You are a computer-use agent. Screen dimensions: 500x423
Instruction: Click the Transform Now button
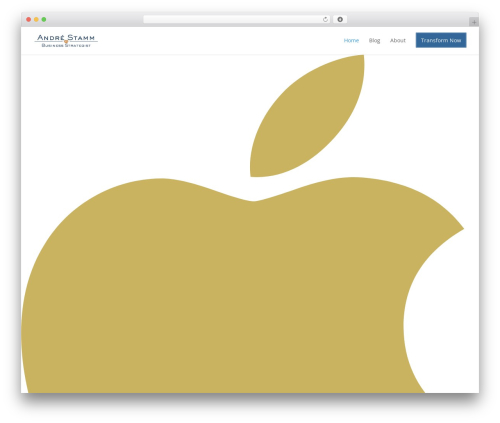point(441,40)
